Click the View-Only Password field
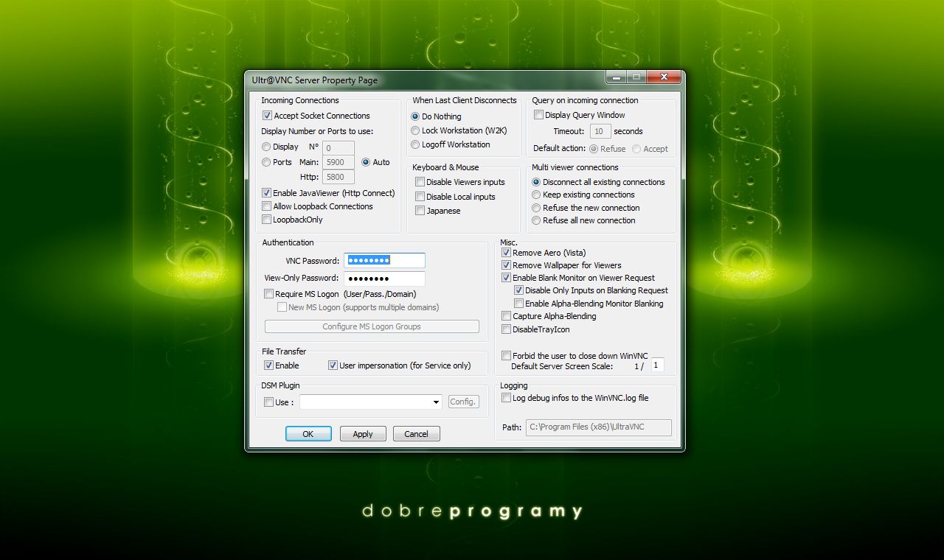The image size is (944, 560). coord(384,279)
